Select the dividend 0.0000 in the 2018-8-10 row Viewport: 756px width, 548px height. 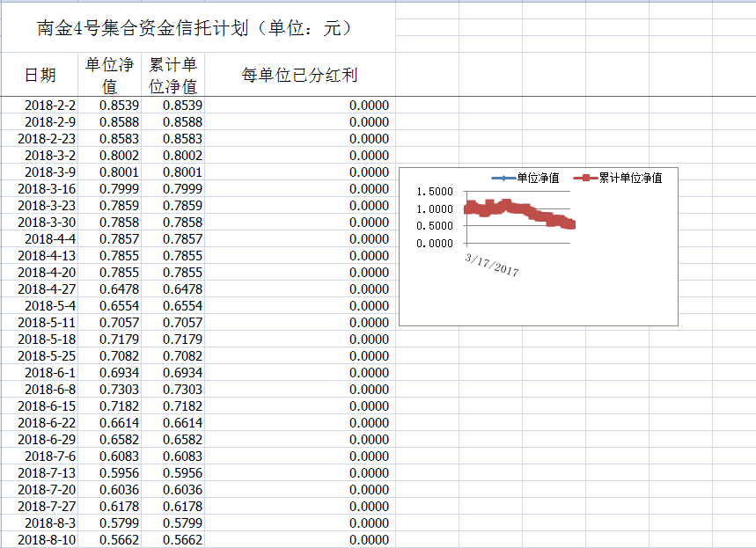[x=300, y=540]
